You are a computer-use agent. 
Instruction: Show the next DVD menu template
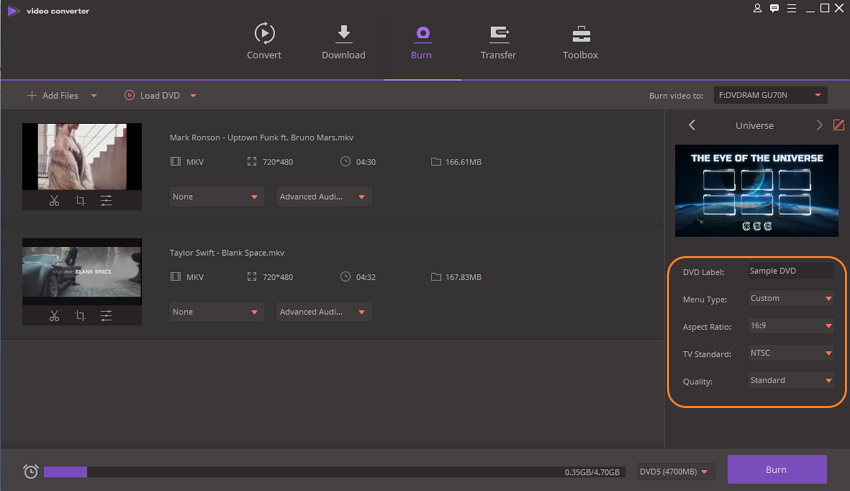coord(819,125)
